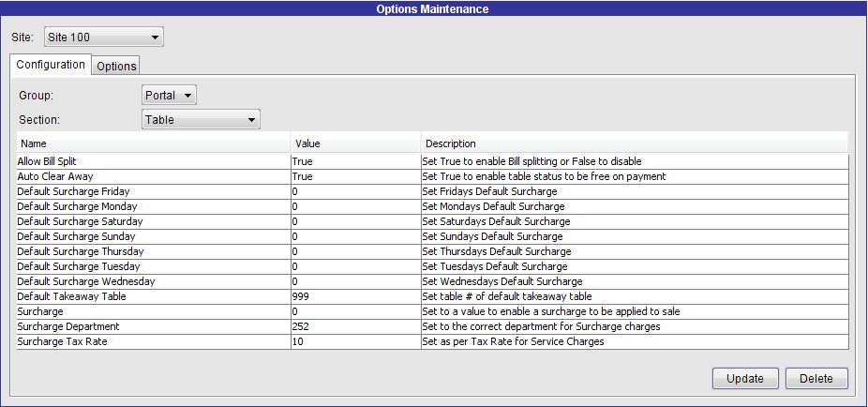Screen dimensions: 868x407
Task: Select the Default Takeaway Table row
Action: tap(432, 296)
